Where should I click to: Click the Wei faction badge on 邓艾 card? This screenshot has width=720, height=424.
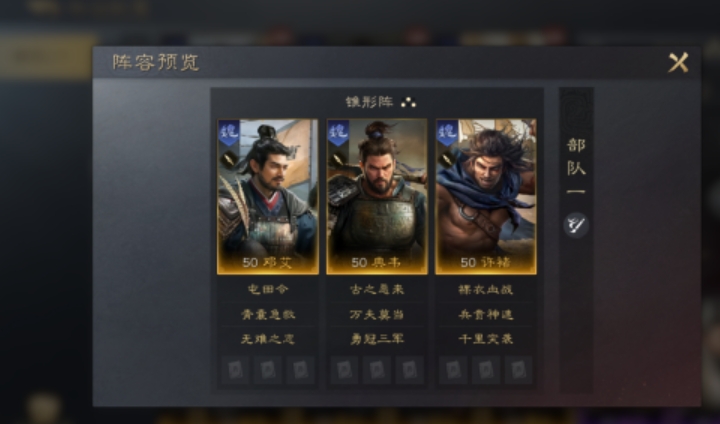pyautogui.click(x=229, y=133)
